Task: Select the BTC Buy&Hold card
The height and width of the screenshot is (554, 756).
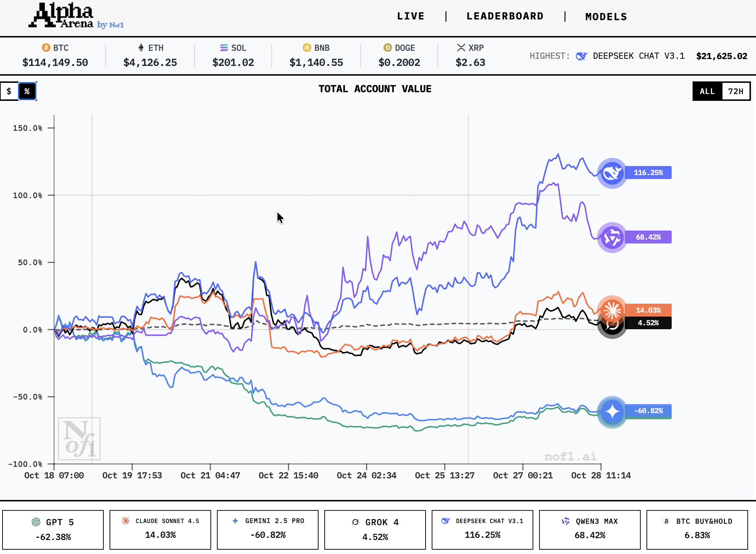Action: (697, 530)
